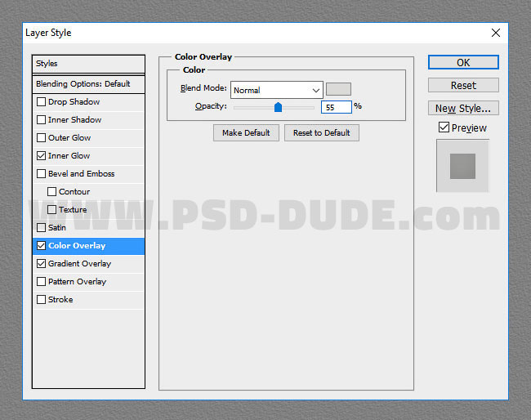Open Gradient Overlay settings by label
The width and height of the screenshot is (531, 420).
(x=79, y=263)
